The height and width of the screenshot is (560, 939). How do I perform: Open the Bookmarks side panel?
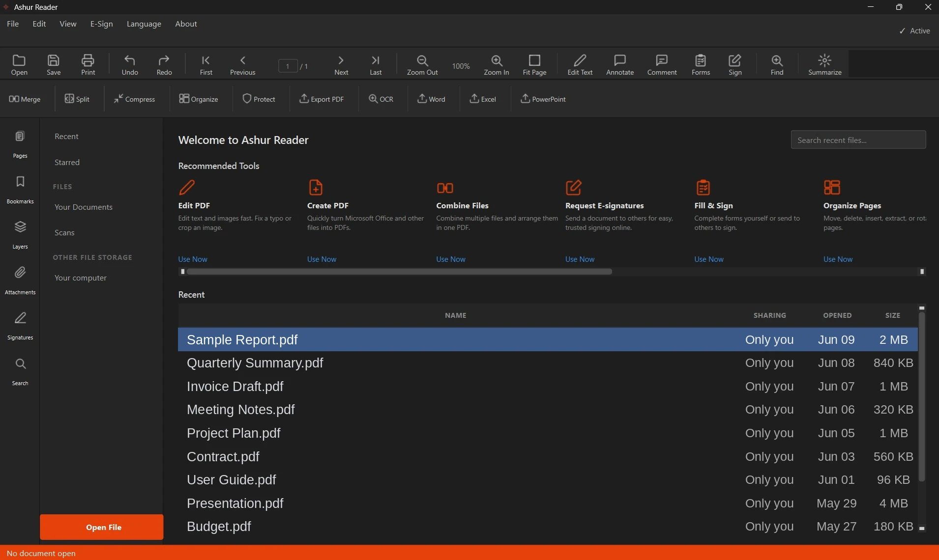pyautogui.click(x=20, y=190)
